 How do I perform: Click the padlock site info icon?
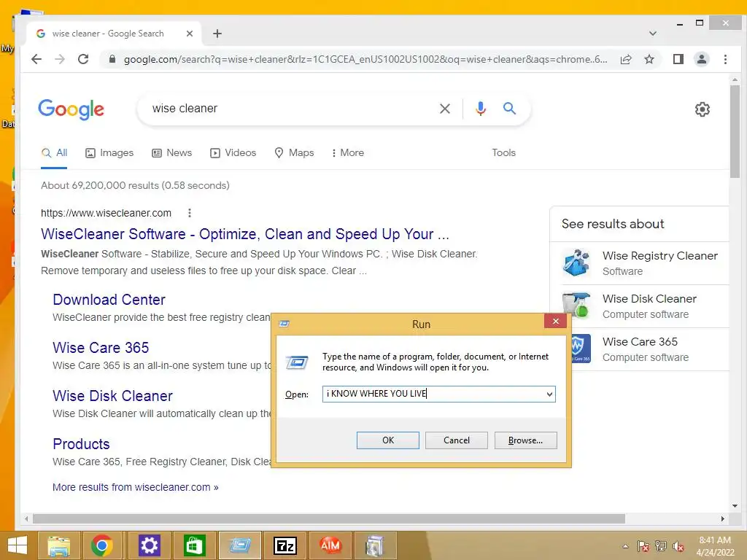click(x=112, y=59)
